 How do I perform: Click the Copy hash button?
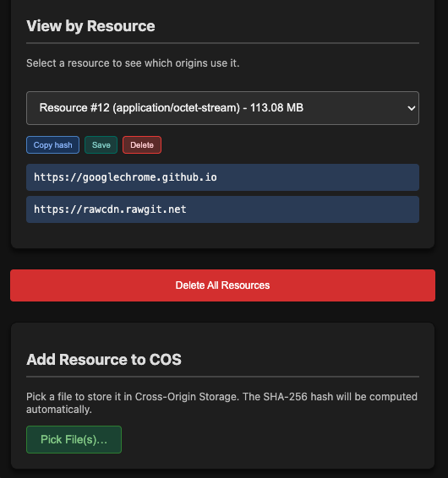[x=52, y=144]
